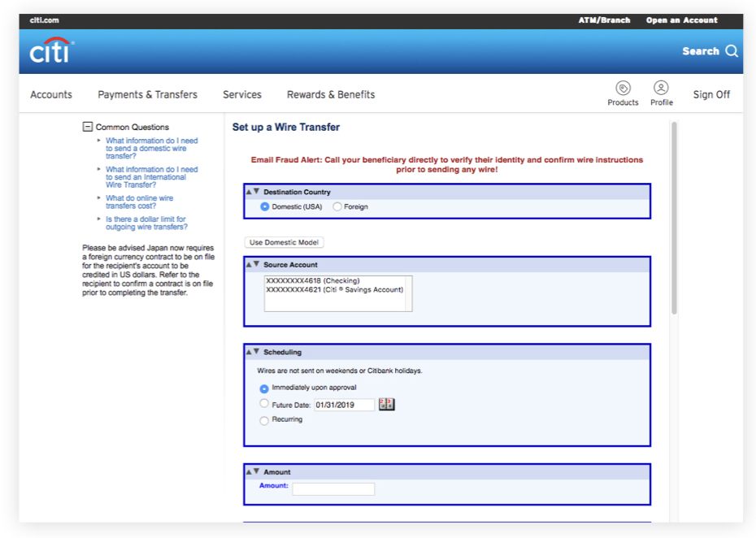Viewport: 756px width, 538px height.
Task: Select the Recurring scheduling option
Action: (264, 420)
